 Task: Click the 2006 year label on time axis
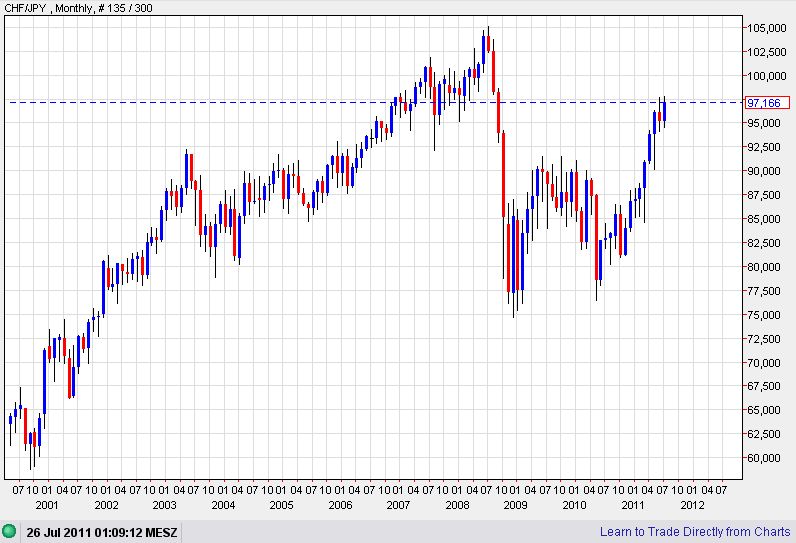pos(340,505)
